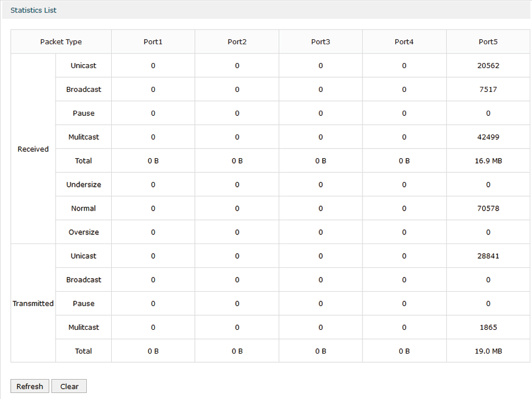Click the Statistics List section title

[33, 10]
